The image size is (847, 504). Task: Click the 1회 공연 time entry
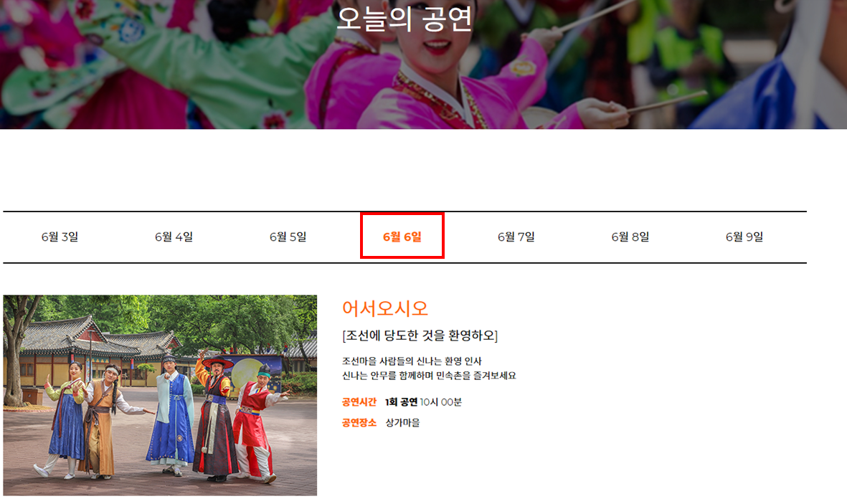[402, 402]
